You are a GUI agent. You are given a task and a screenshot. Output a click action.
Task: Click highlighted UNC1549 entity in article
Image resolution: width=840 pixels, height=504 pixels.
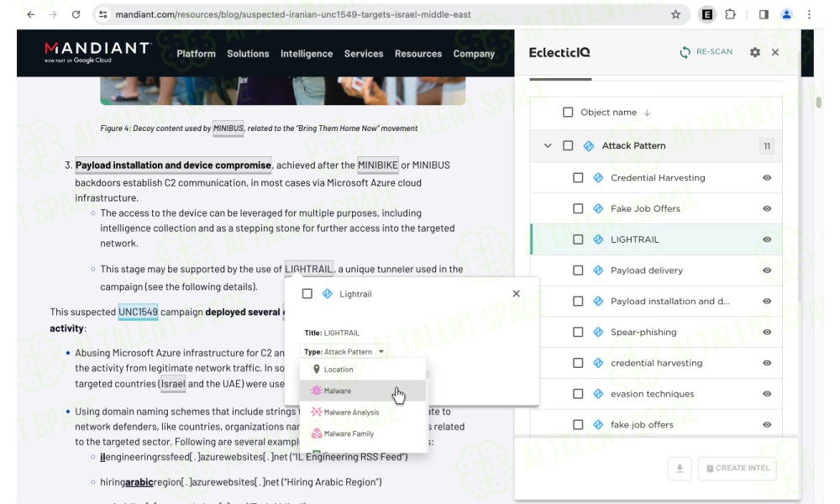coord(139,312)
